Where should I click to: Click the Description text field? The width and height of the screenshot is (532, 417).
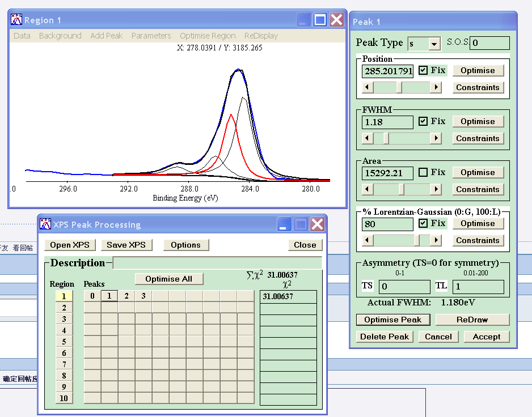[x=217, y=263]
